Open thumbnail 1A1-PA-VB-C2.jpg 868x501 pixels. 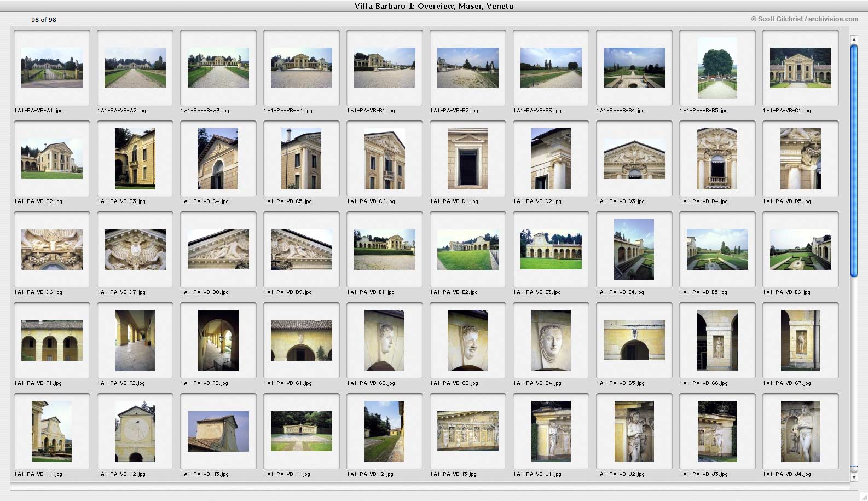click(52, 159)
